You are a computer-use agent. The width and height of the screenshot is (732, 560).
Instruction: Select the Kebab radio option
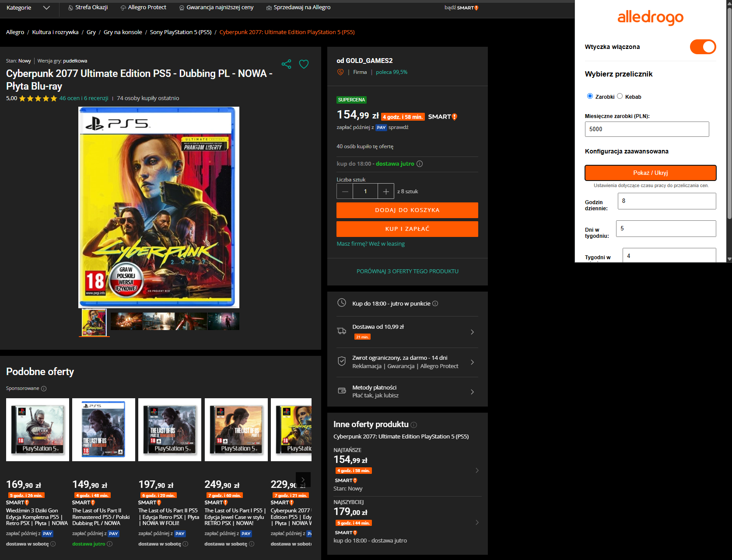point(620,96)
